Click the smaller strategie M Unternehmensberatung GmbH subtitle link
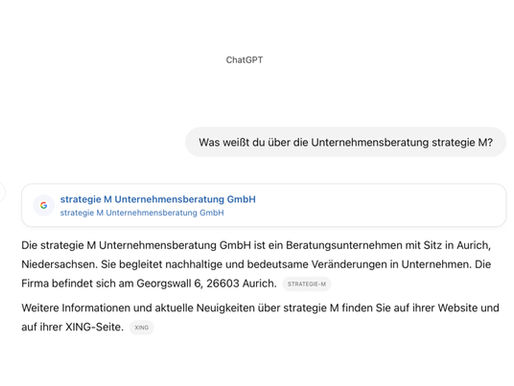This screenshot has width=514, height=386. [142, 213]
